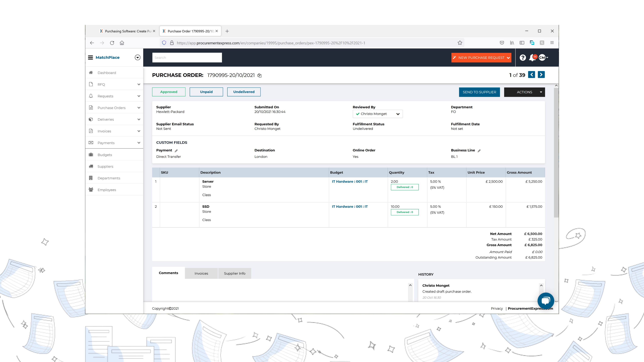The width and height of the screenshot is (644, 362).
Task: Open the ACTIONS dropdown
Action: (x=524, y=92)
